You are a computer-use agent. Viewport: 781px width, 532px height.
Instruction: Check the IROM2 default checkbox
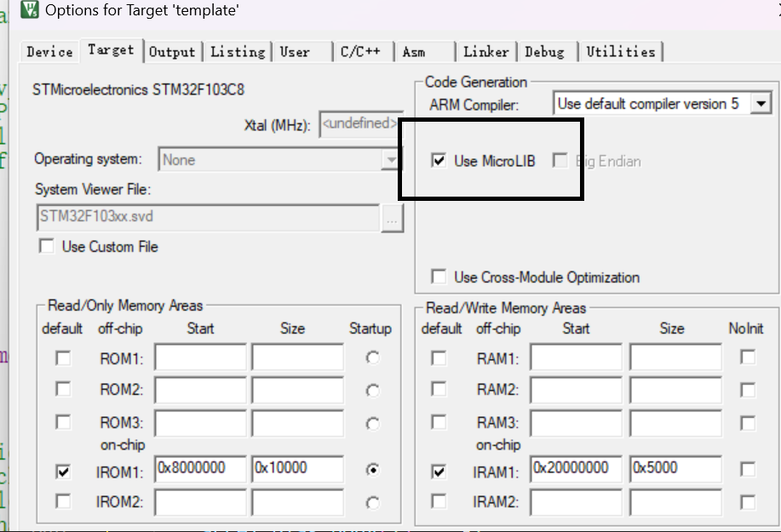click(63, 501)
